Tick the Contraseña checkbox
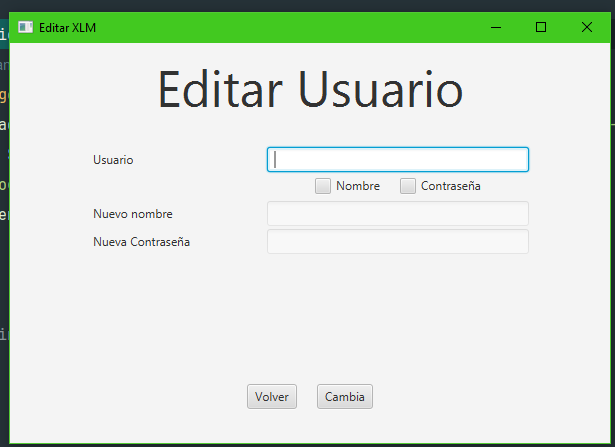Image resolution: width=615 pixels, height=447 pixels. 408,186
